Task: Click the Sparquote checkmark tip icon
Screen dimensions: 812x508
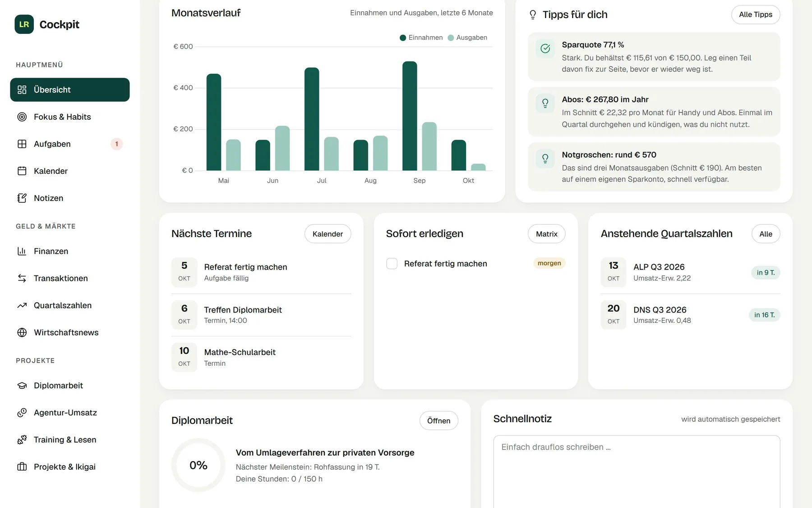Action: [x=545, y=48]
